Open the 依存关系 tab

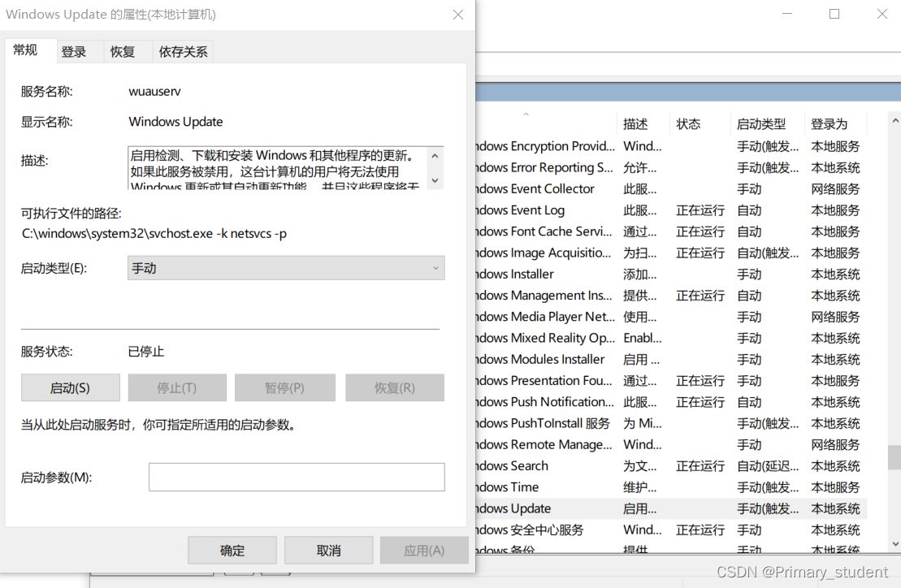pos(183,52)
